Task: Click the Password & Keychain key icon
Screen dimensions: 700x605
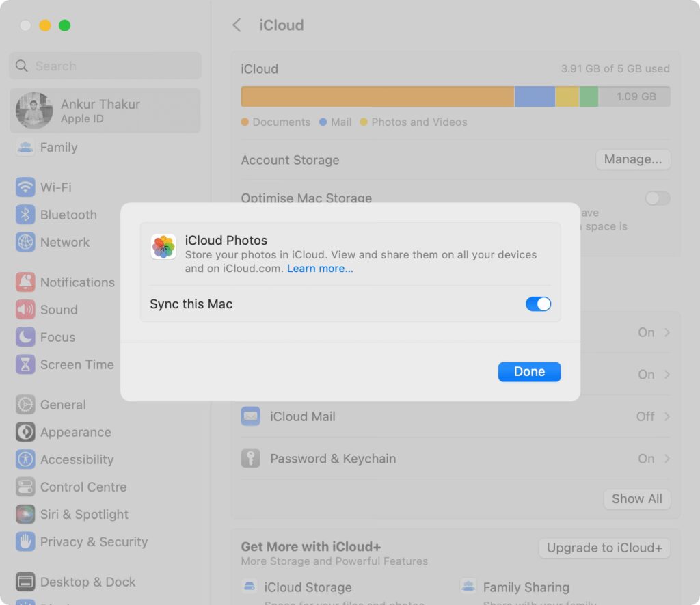Action: click(x=250, y=459)
